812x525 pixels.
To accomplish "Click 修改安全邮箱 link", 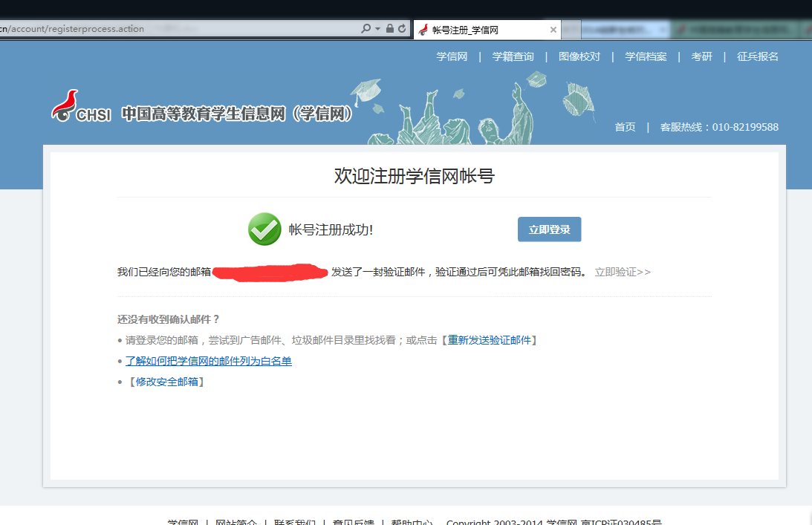I will [166, 382].
